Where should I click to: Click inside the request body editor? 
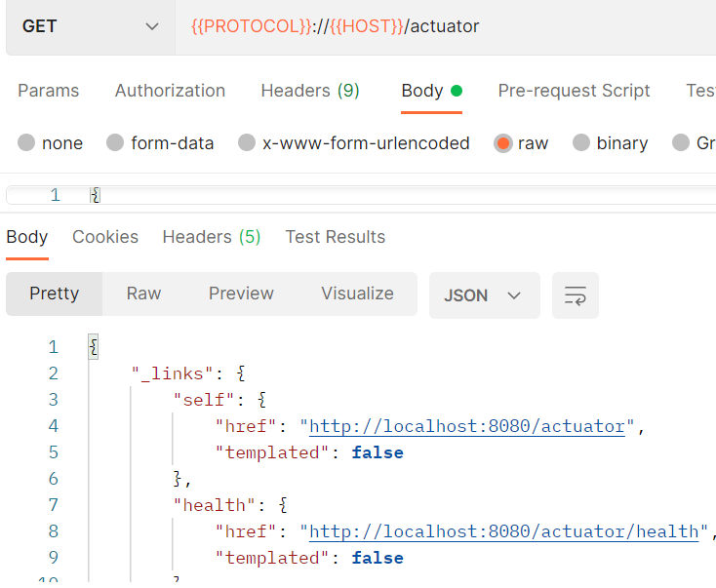click(x=361, y=195)
